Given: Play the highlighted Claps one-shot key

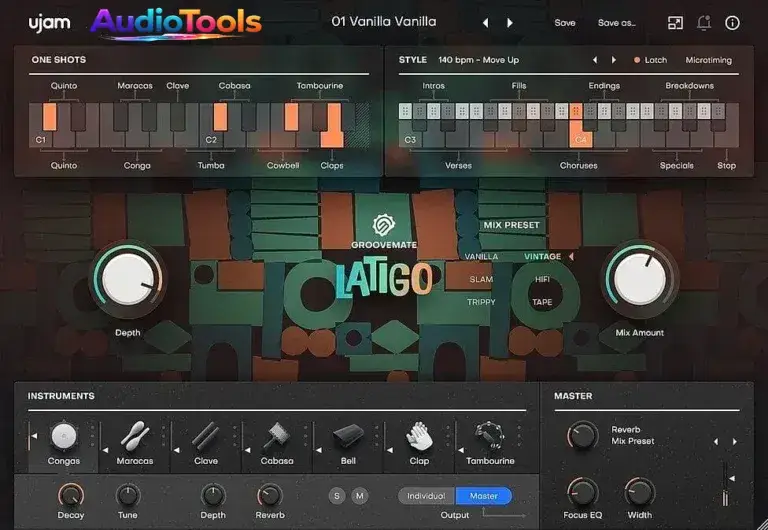Looking at the screenshot, I should tap(333, 132).
